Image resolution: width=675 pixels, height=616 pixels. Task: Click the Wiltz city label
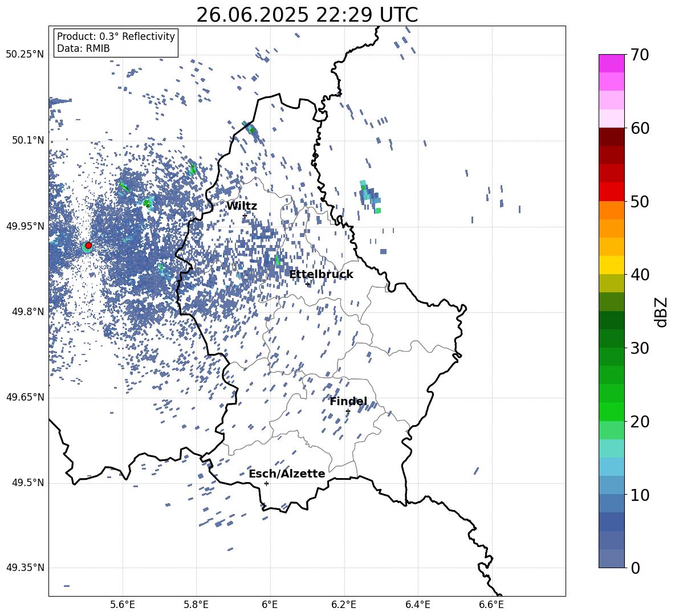(242, 206)
